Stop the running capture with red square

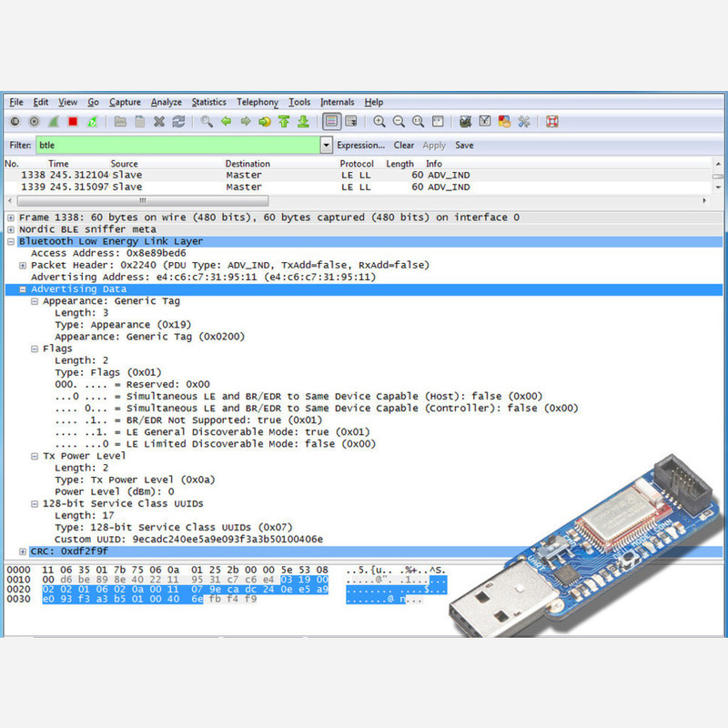[73, 122]
